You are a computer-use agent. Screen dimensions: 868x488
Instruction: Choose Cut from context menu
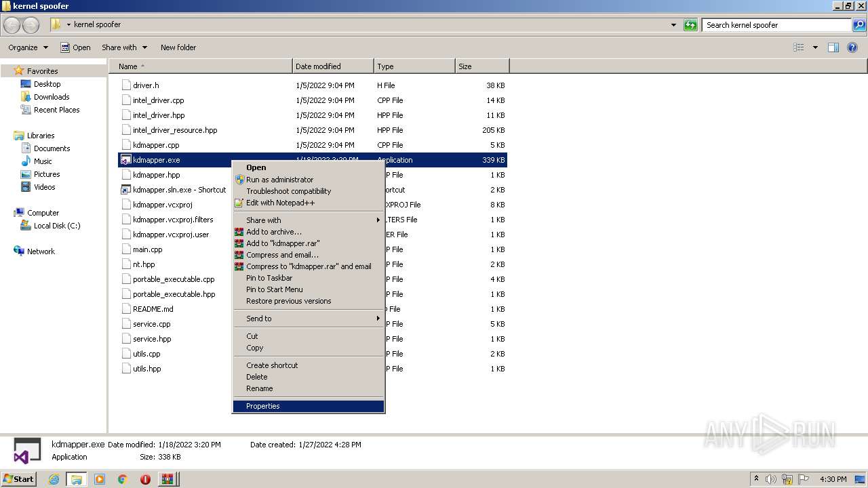[x=309, y=336]
